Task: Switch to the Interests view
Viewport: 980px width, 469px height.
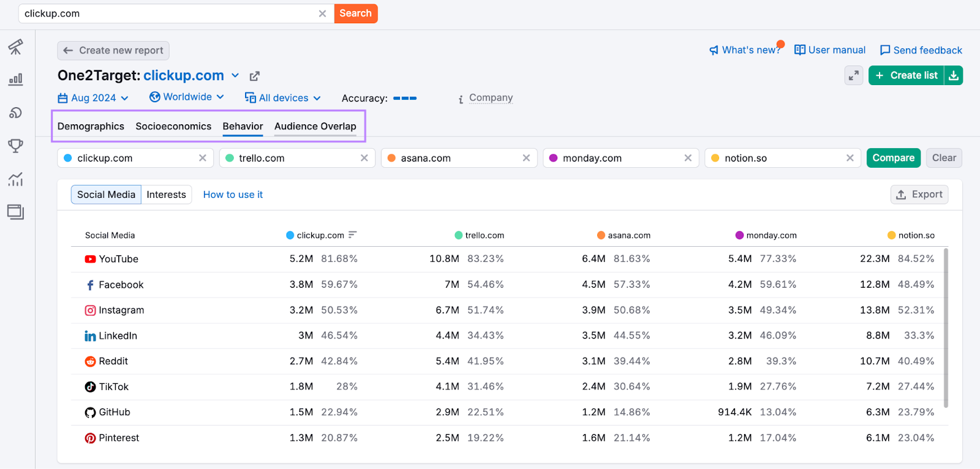Action: [166, 195]
